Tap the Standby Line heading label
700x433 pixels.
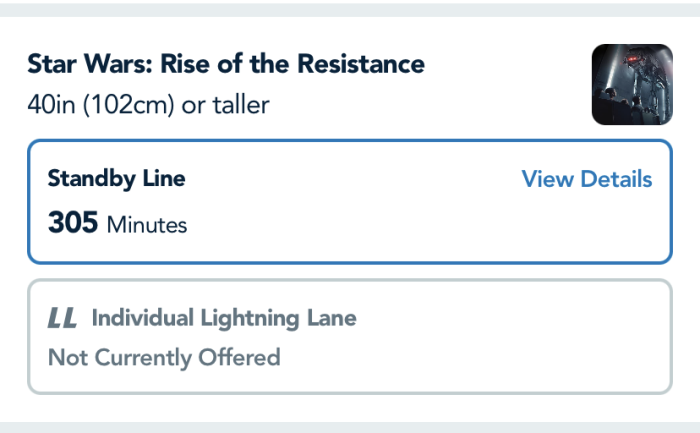[116, 179]
